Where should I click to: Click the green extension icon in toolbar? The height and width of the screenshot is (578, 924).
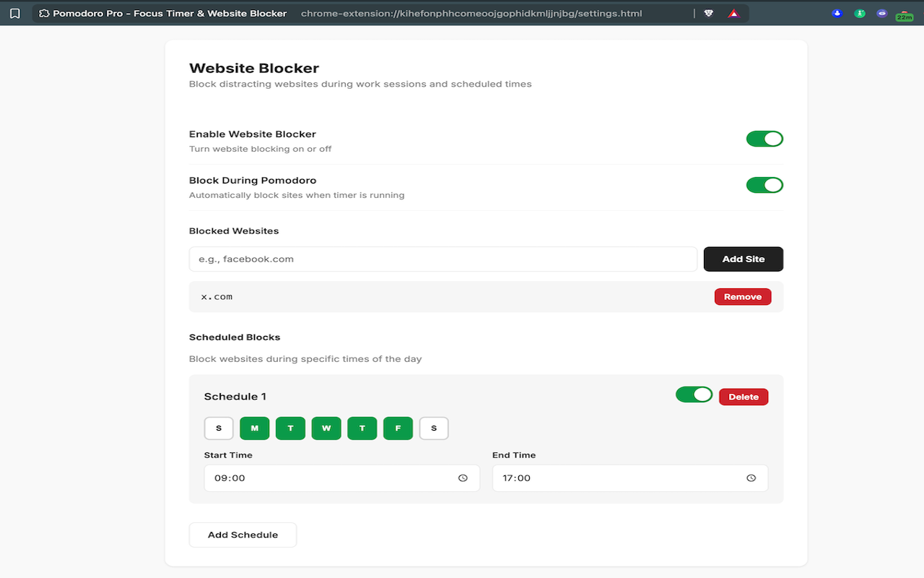coord(859,13)
